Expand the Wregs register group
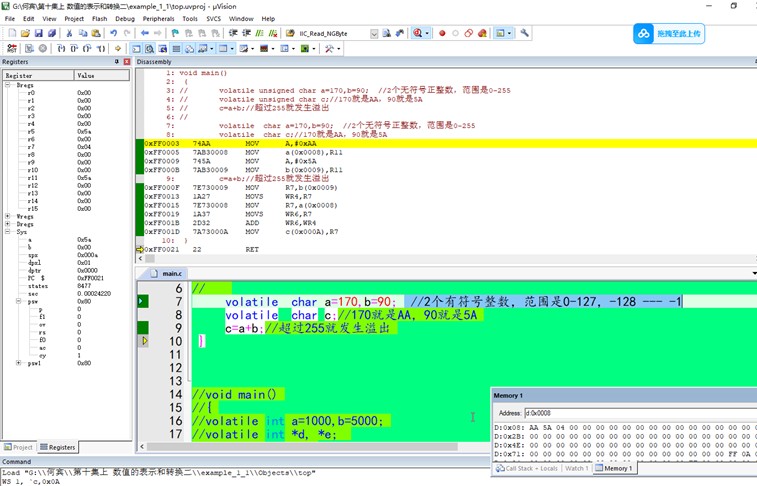The width and height of the screenshot is (757, 486). 8,216
